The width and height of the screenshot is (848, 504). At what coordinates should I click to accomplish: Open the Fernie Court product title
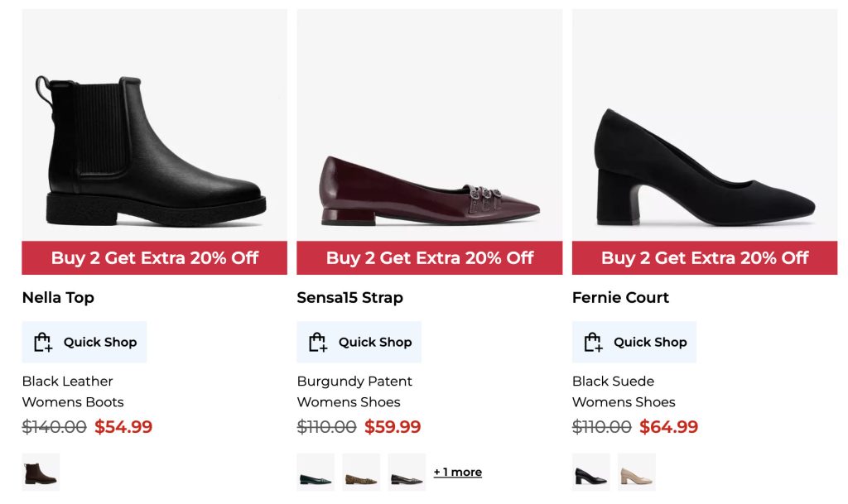tap(620, 298)
